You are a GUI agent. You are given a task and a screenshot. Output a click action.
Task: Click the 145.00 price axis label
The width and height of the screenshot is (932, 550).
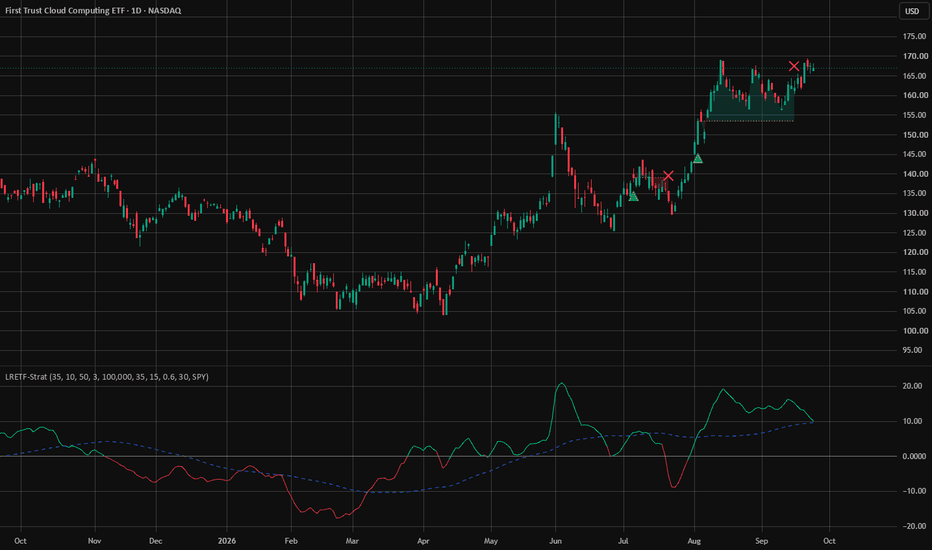click(x=914, y=155)
